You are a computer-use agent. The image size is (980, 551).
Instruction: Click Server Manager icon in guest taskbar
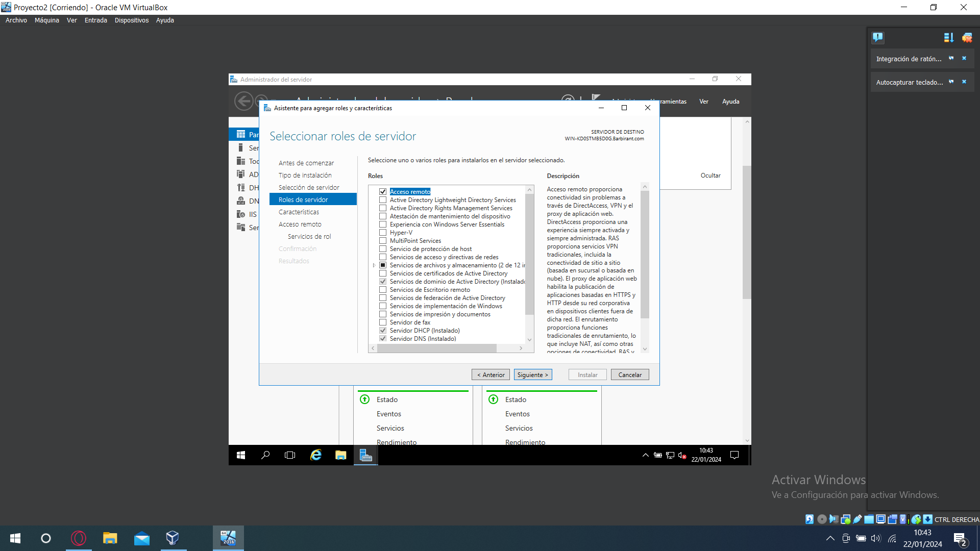pyautogui.click(x=365, y=455)
